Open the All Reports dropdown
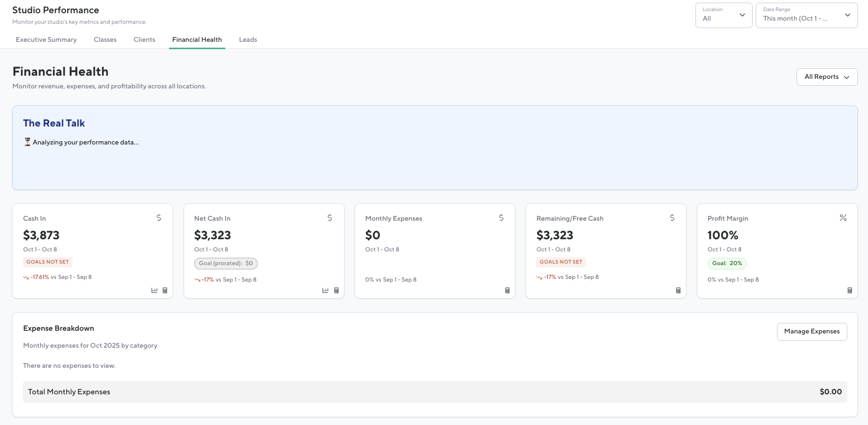 click(x=827, y=77)
